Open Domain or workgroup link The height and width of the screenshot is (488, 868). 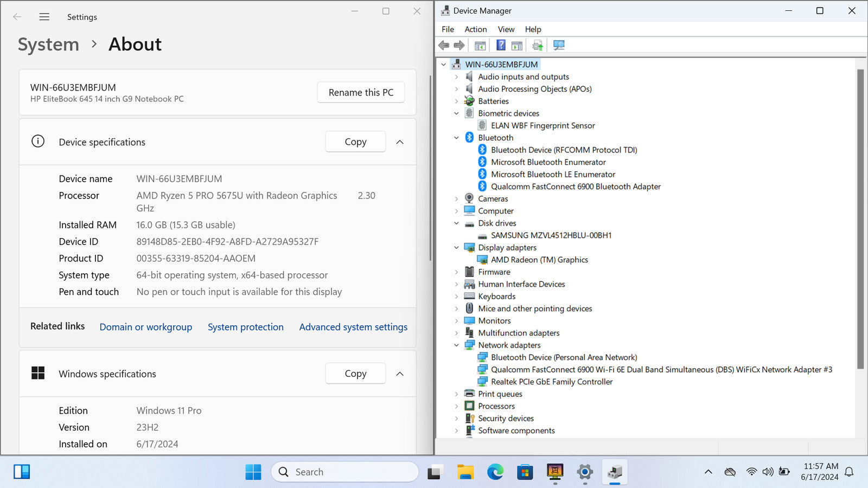tap(146, 327)
